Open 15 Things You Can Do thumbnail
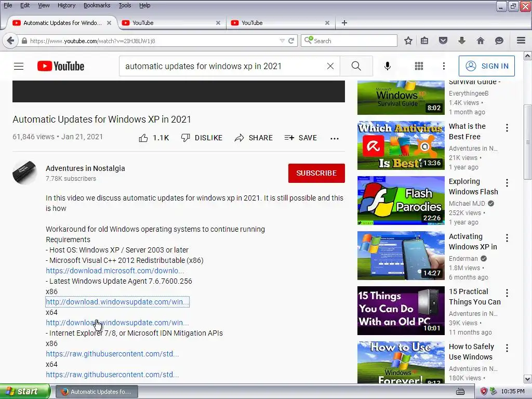This screenshot has width=532, height=399. (x=401, y=311)
